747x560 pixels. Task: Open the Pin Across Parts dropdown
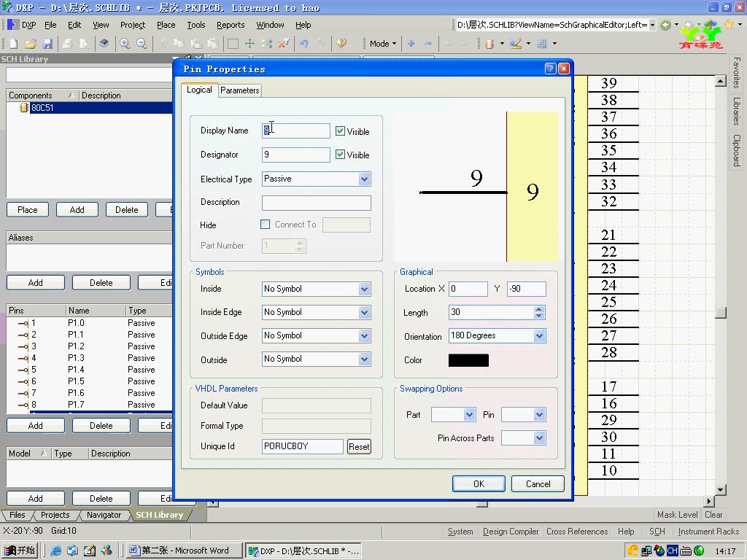click(539, 438)
